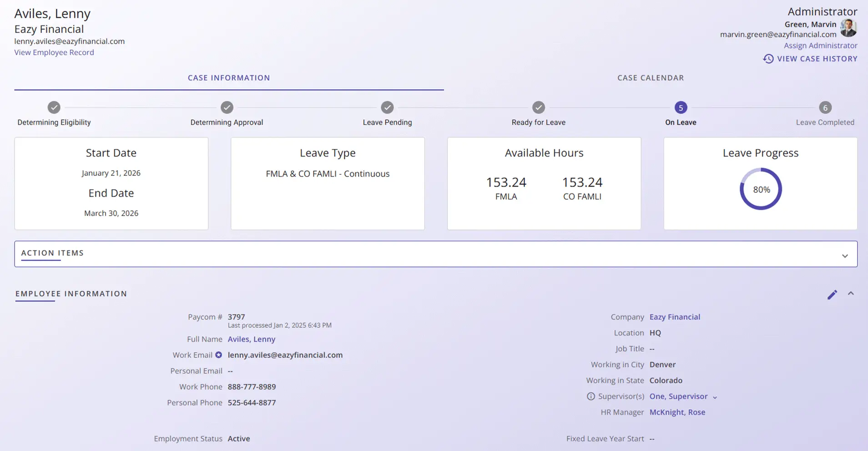Click the Work Email primary star icon
This screenshot has width=868, height=451.
tap(218, 355)
